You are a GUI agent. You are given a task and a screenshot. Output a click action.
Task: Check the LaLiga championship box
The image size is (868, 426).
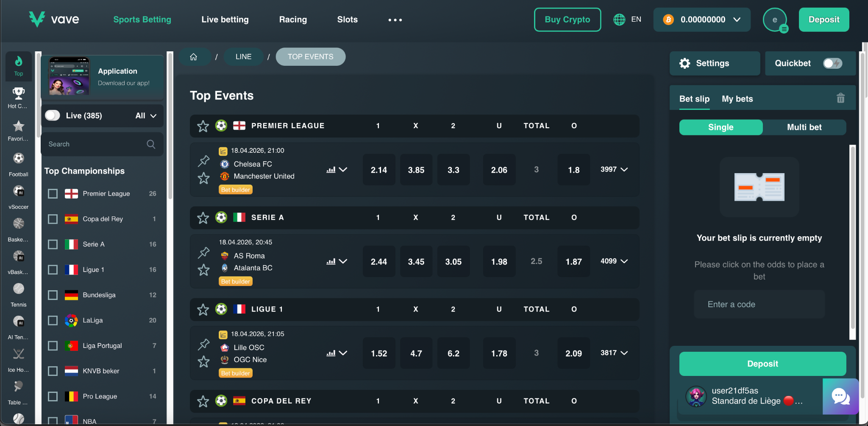click(53, 320)
